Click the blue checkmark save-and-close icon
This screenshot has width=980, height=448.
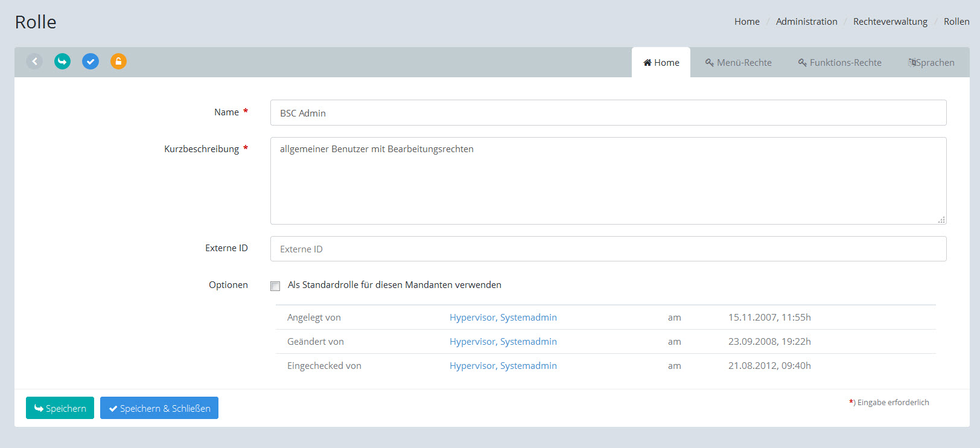point(91,61)
